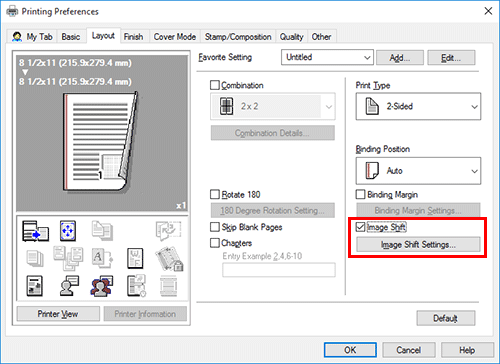Click the page preview thumbnail
This screenshot has width=500, height=364.
102,133
